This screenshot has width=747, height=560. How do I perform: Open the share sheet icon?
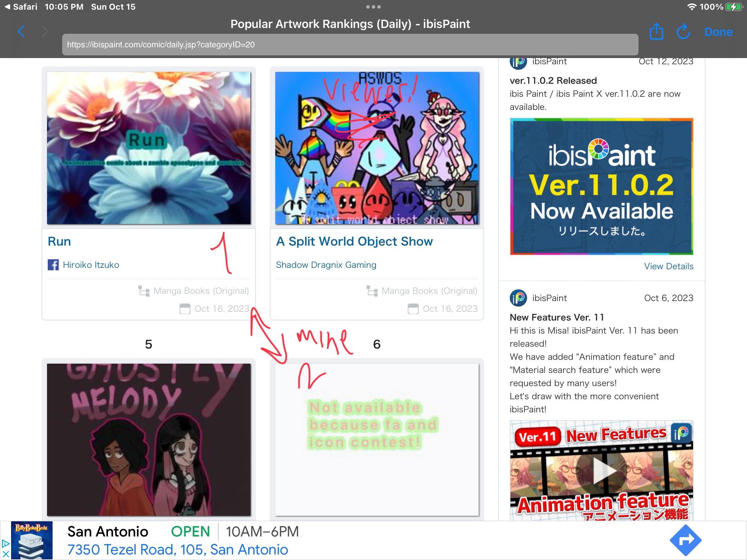[x=656, y=32]
